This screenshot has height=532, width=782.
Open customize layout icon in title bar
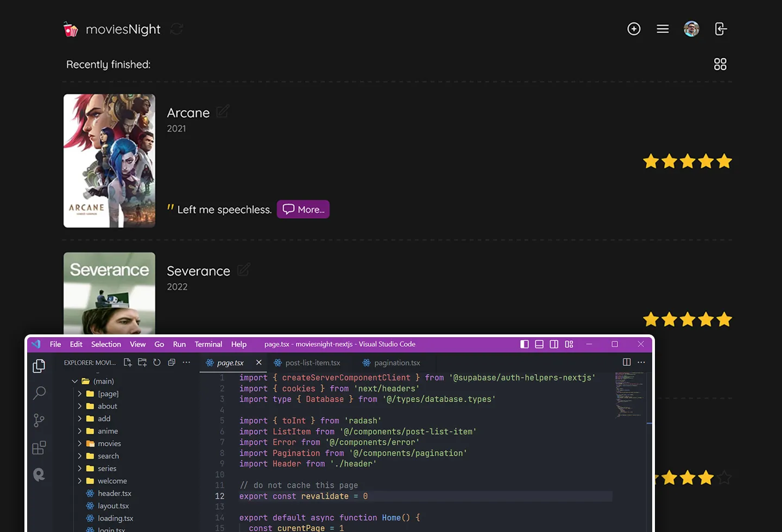[569, 344]
